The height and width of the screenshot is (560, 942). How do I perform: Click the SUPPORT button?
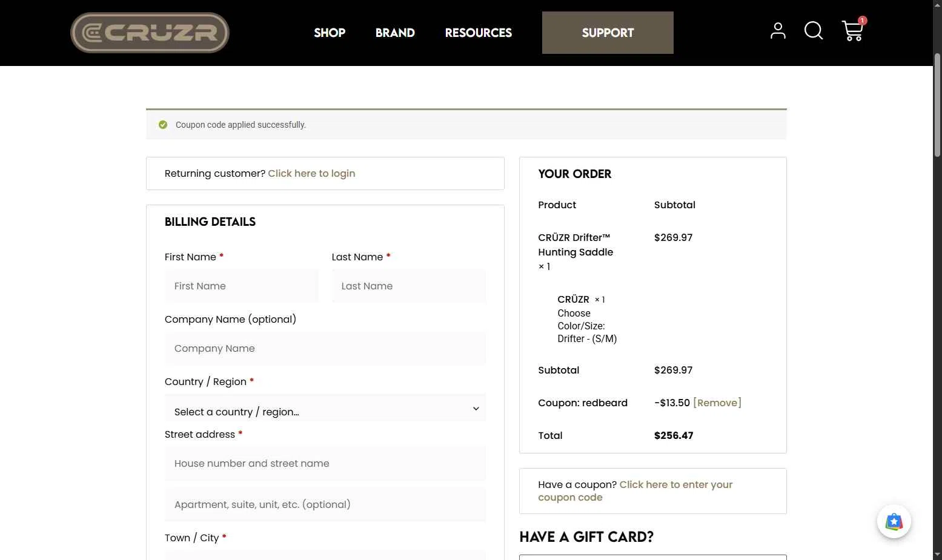[608, 33]
